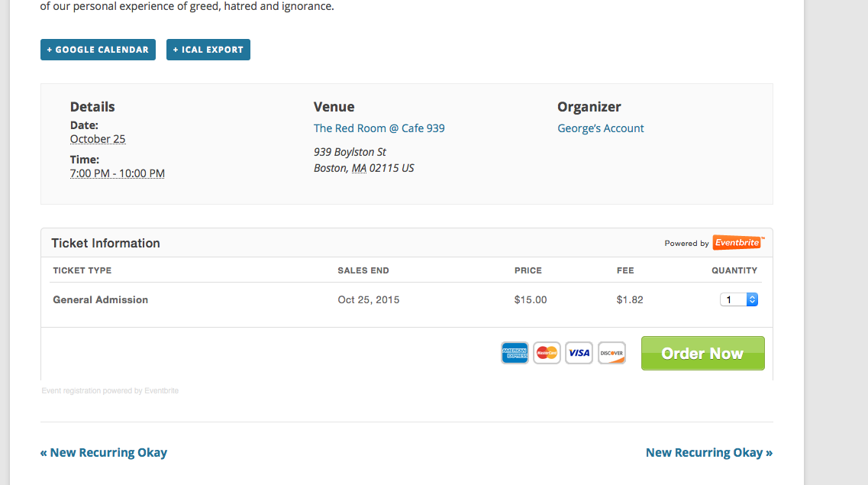The image size is (868, 485).
Task: Click the green Order Now button
Action: tap(703, 353)
